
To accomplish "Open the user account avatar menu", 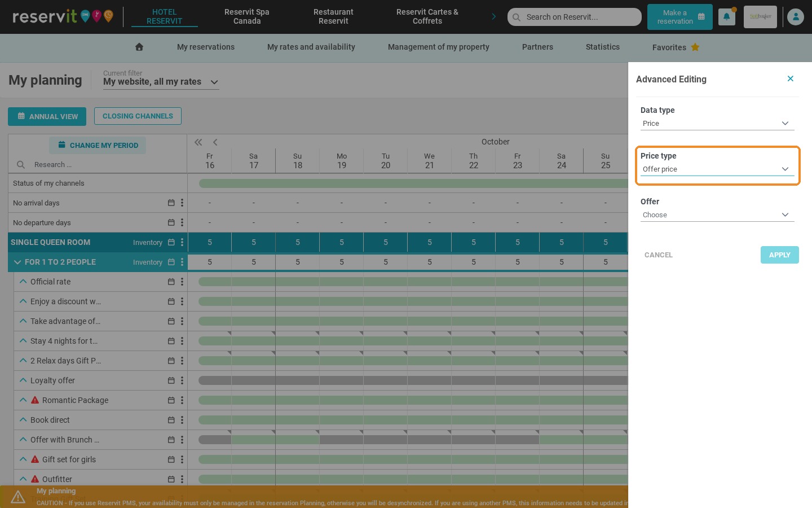I will tap(796, 17).
